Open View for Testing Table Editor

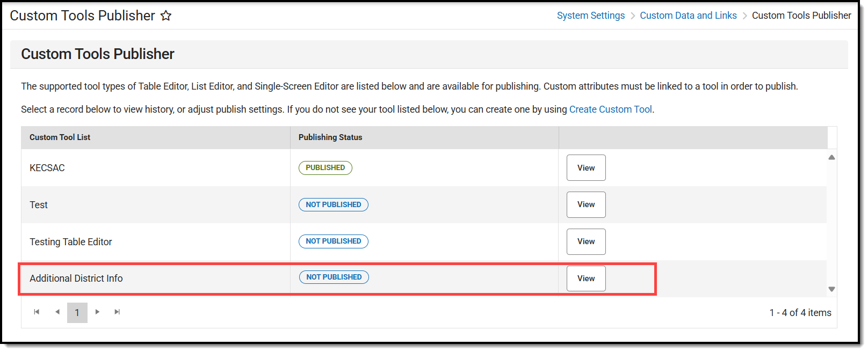pyautogui.click(x=585, y=241)
